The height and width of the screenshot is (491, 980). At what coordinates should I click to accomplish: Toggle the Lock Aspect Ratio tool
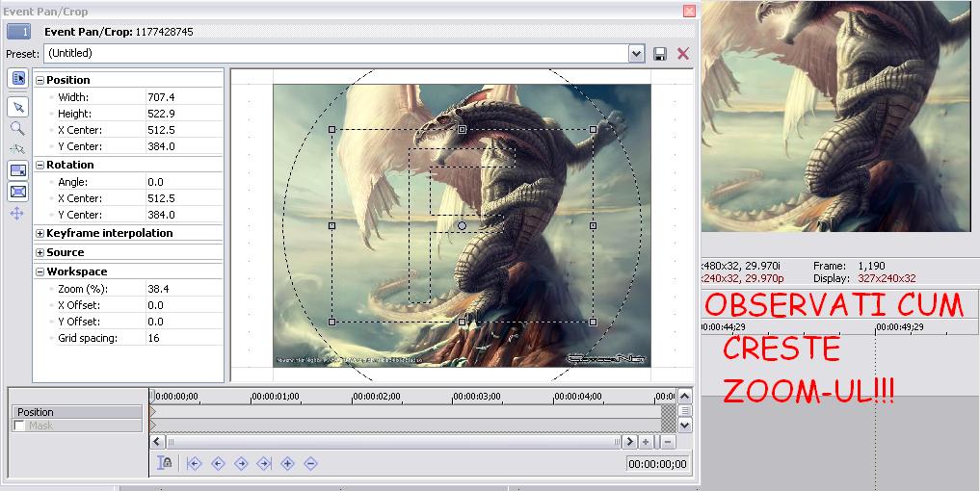tap(18, 170)
